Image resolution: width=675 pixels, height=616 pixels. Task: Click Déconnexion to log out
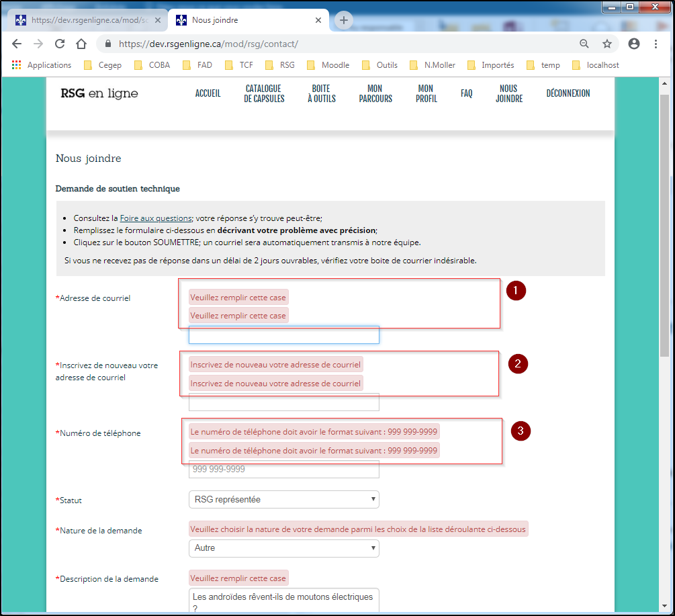point(568,93)
